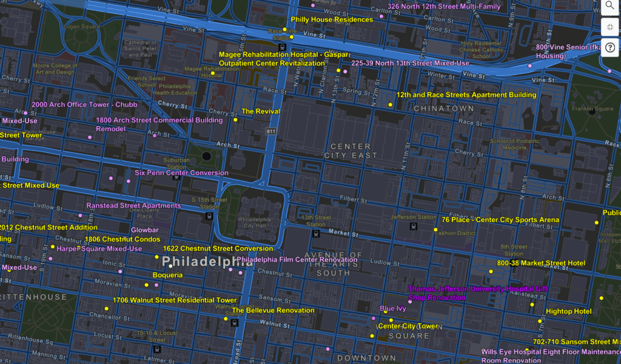Click the pink dot for 326 North 12th Street
Viewport: 621px width, 364px height.
381,16
